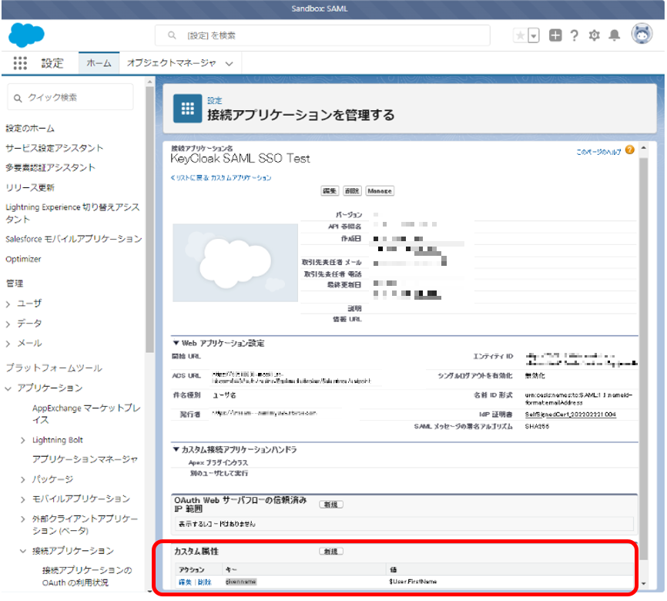Viewport: 667px width, 601px height.
Task: Open the favorites list dropdown arrow
Action: pos(533,36)
